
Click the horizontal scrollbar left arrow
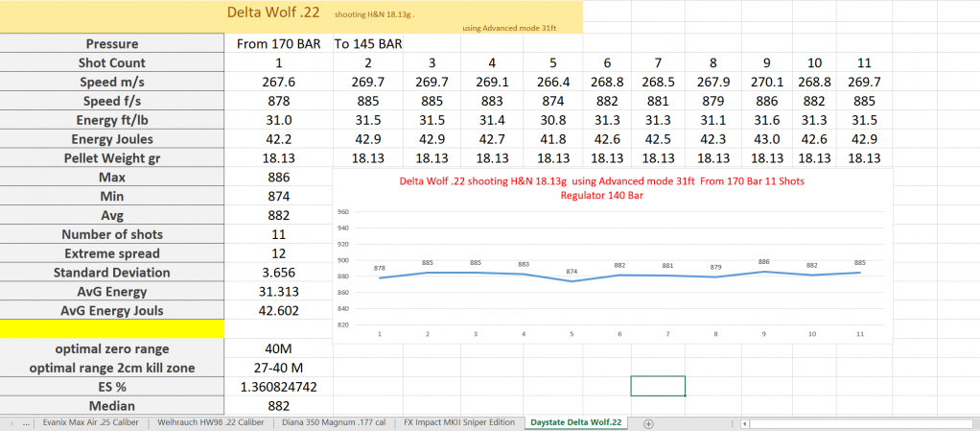click(743, 423)
